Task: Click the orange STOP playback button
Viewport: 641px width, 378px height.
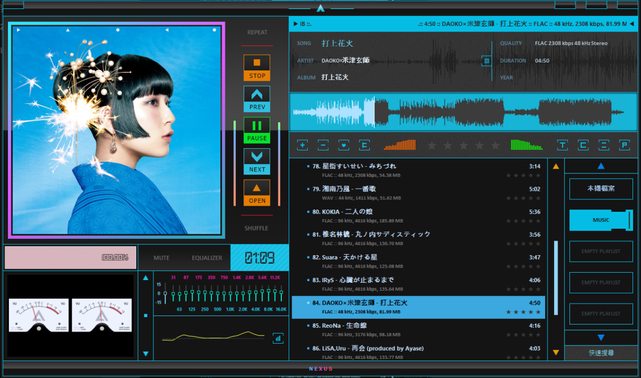Action: (257, 68)
